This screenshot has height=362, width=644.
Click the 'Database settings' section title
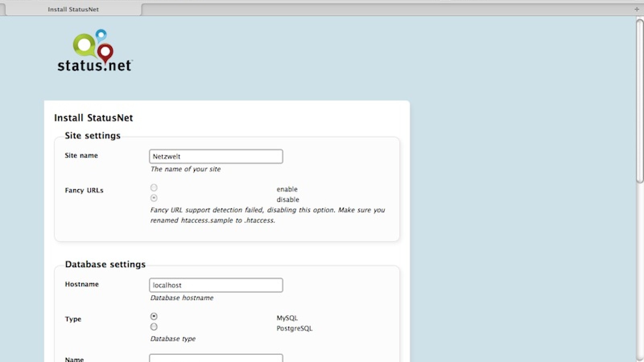point(105,264)
